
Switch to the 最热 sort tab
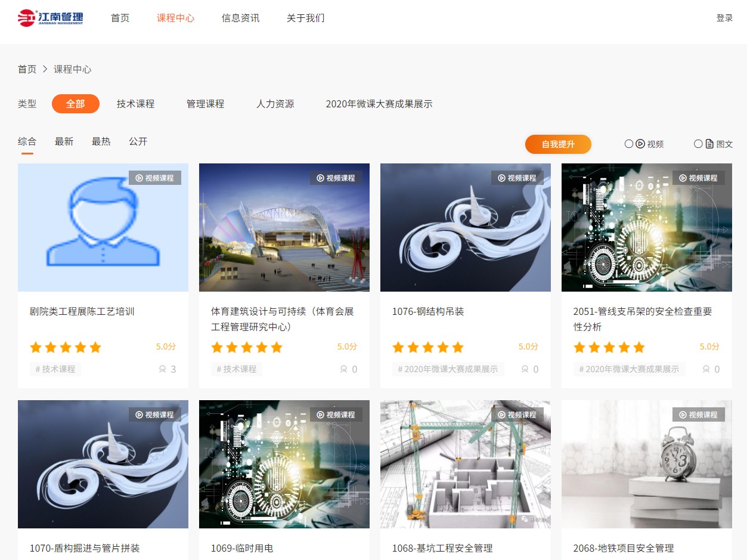pos(101,141)
